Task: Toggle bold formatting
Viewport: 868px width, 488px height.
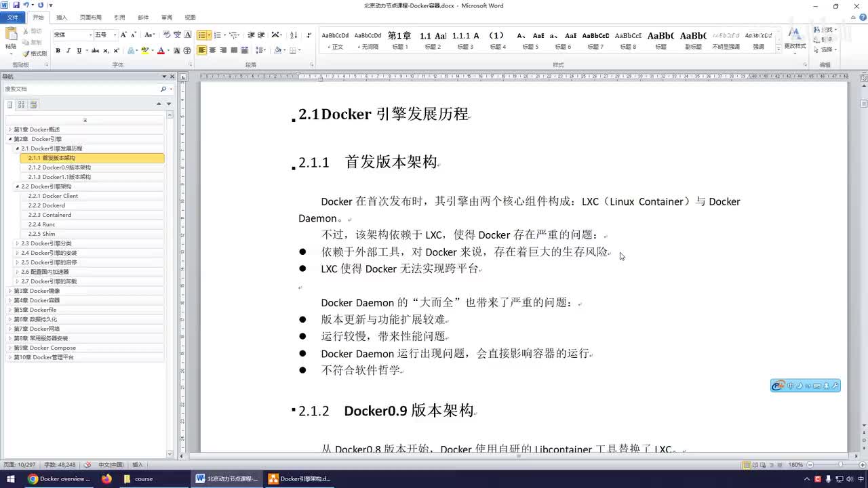Action: [58, 50]
